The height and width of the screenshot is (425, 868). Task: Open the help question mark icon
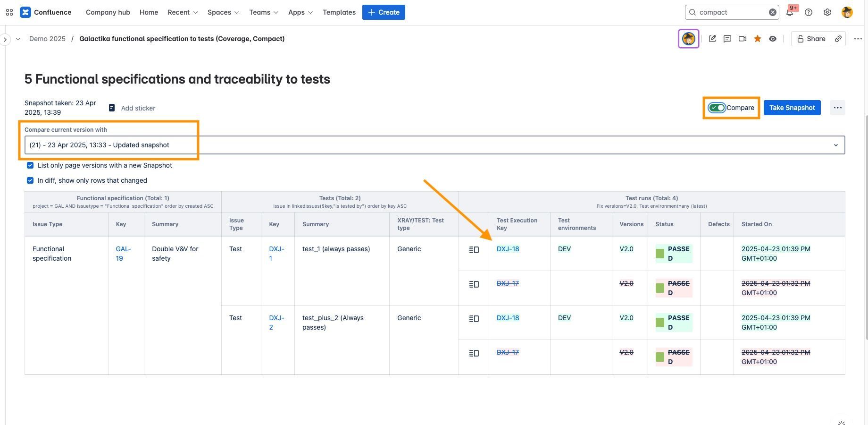point(809,12)
